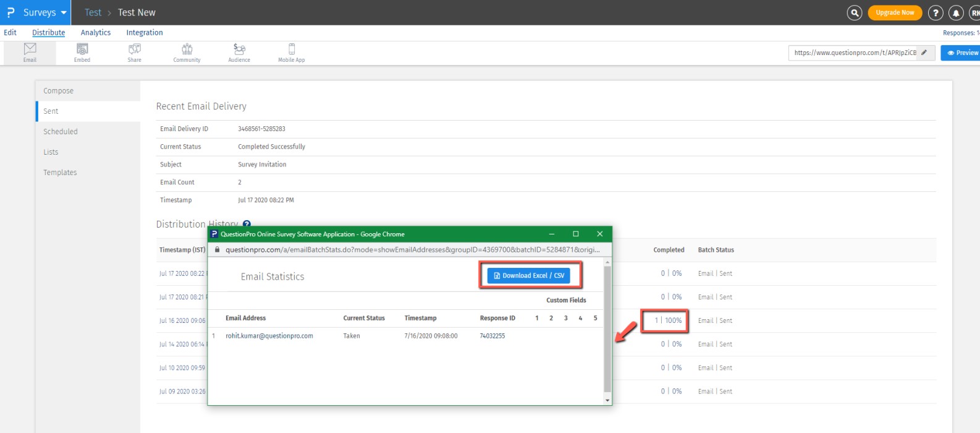Click the Distribution History help icon
Screen dimensions: 980x433
click(247, 224)
